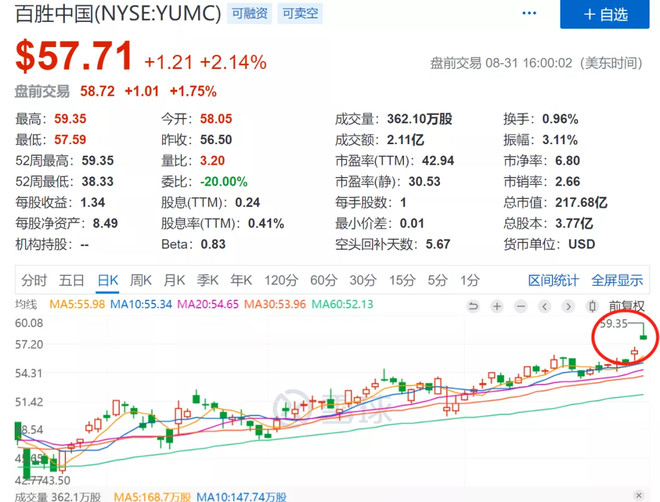Click the stock title 百胜中国(NYSE:YUMC)
Image resolution: width=660 pixels, height=502 pixels.
pyautogui.click(x=118, y=13)
